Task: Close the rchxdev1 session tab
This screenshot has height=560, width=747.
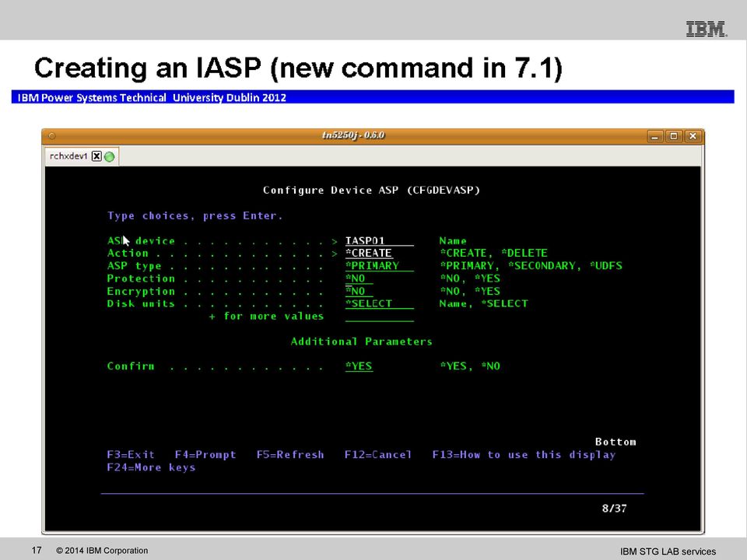Action: coord(96,156)
